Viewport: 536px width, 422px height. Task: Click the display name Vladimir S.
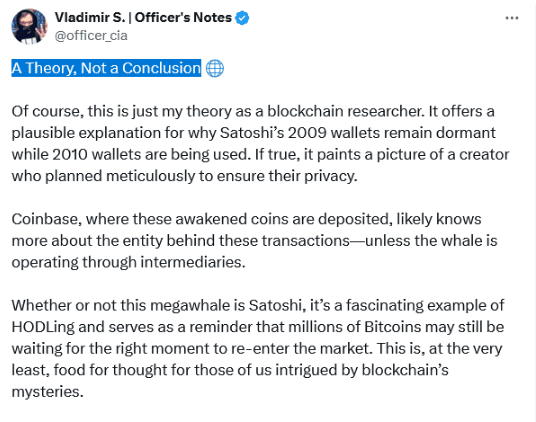tap(90, 17)
